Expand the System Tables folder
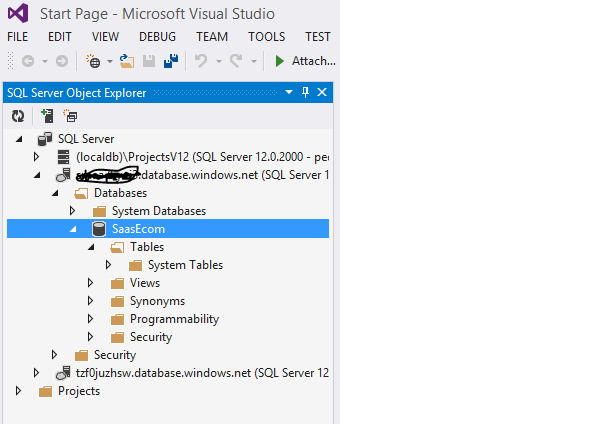 (108, 264)
